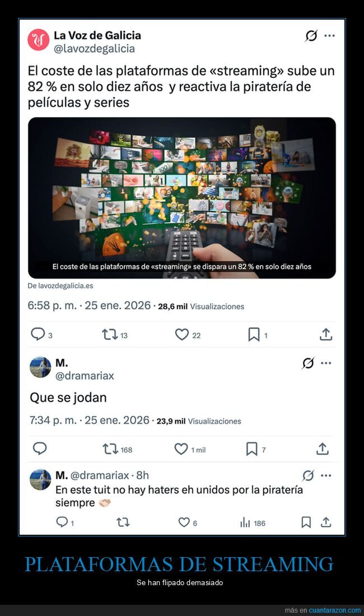
Task: Reply to the La Voz de Galicia tweet
Action: pyautogui.click(x=38, y=334)
